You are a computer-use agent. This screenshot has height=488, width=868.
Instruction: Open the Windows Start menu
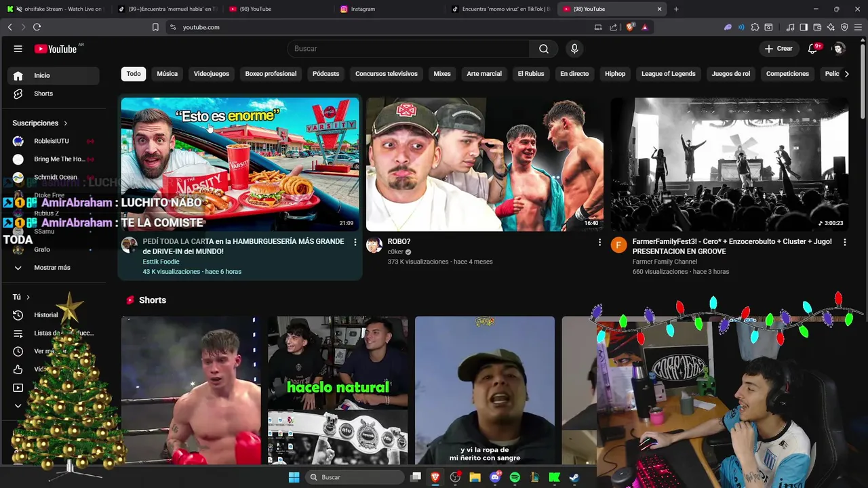[294, 477]
